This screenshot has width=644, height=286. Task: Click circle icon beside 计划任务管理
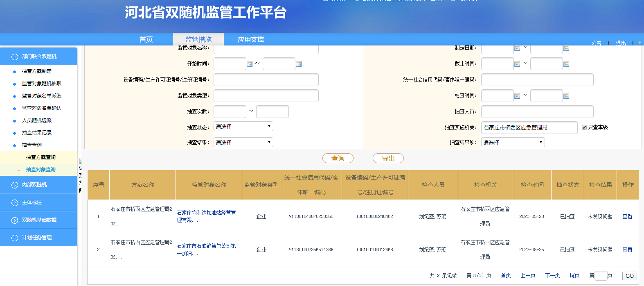click(15, 238)
